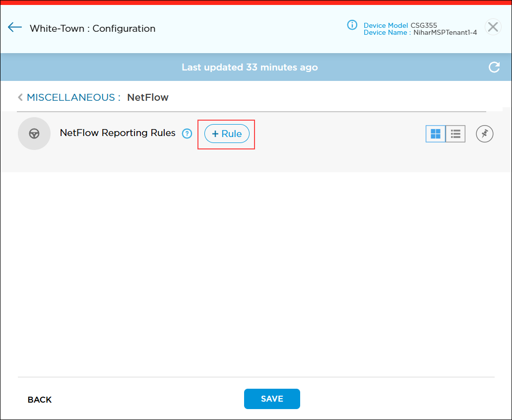The image size is (512, 420).
Task: Click the BACK button
Action: tap(39, 400)
